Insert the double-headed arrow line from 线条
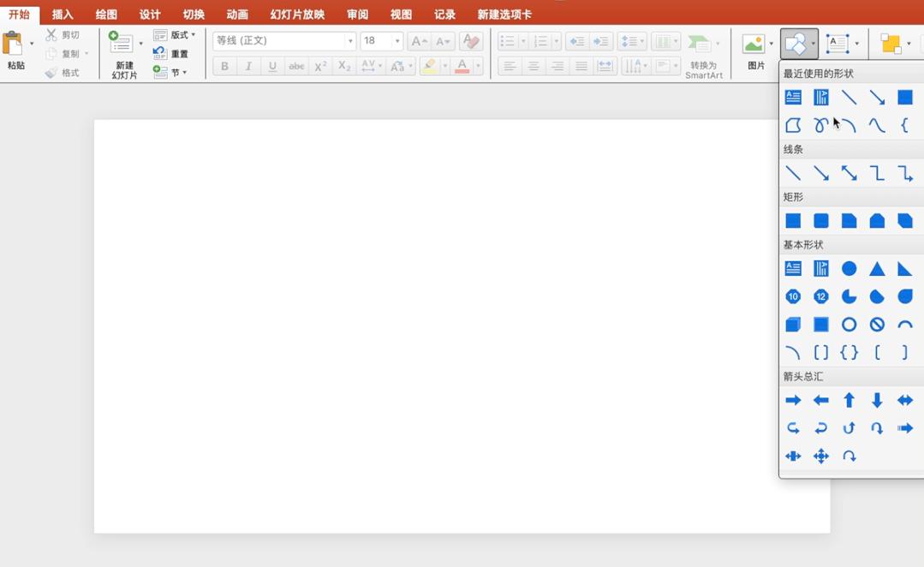This screenshot has width=924, height=567. click(x=849, y=173)
